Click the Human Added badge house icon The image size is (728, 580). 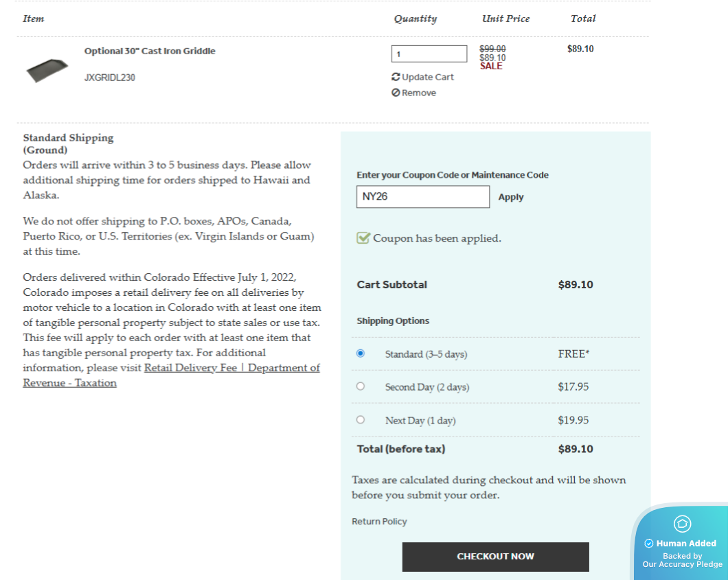tap(682, 524)
